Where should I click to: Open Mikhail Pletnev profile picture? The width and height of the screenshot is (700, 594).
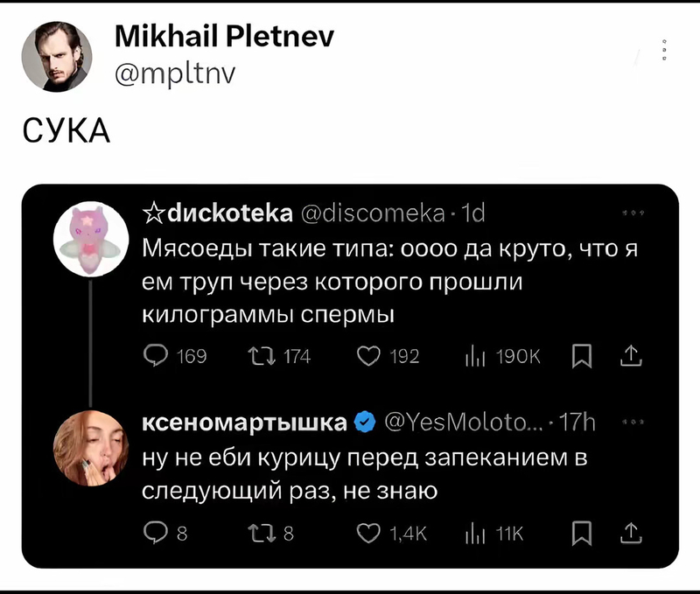[x=57, y=57]
